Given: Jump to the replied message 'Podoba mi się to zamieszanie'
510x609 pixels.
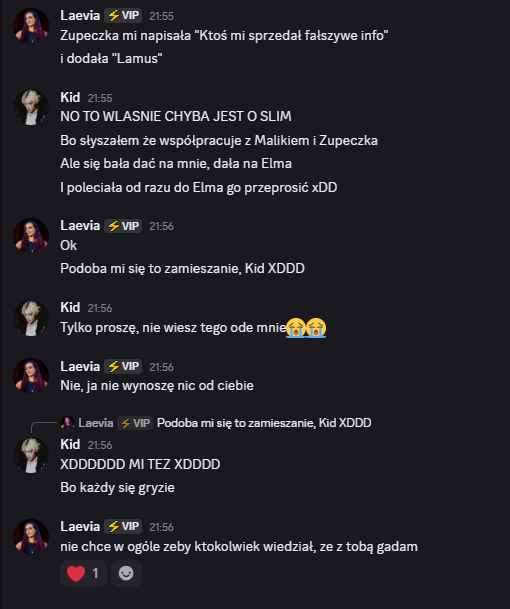Looking at the screenshot, I should pyautogui.click(x=264, y=423).
